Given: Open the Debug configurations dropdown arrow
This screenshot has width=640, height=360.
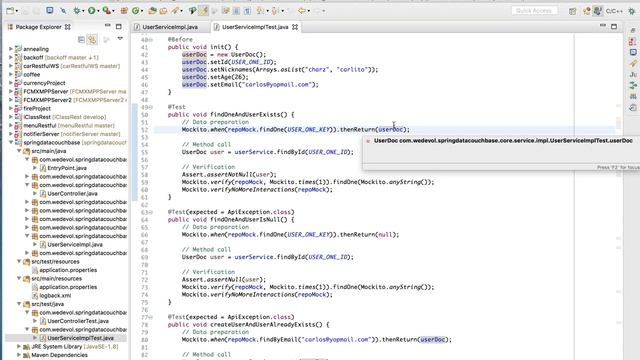Looking at the screenshot, I should [x=83, y=11].
